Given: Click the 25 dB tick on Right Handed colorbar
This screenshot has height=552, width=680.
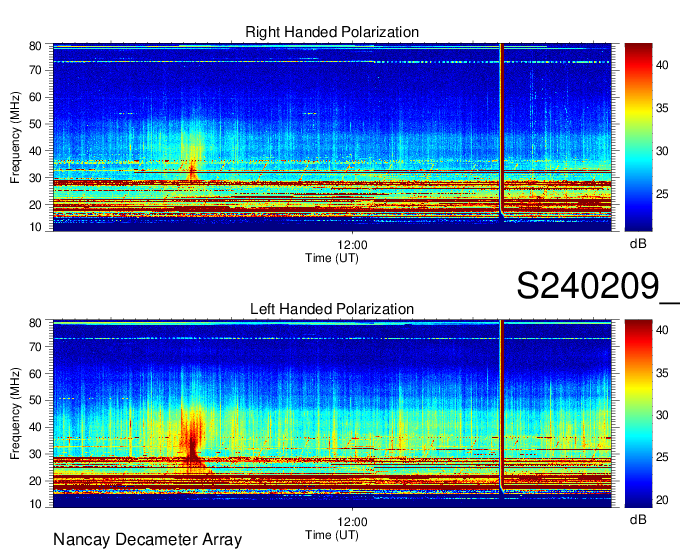Looking at the screenshot, I should pyautogui.click(x=662, y=194).
